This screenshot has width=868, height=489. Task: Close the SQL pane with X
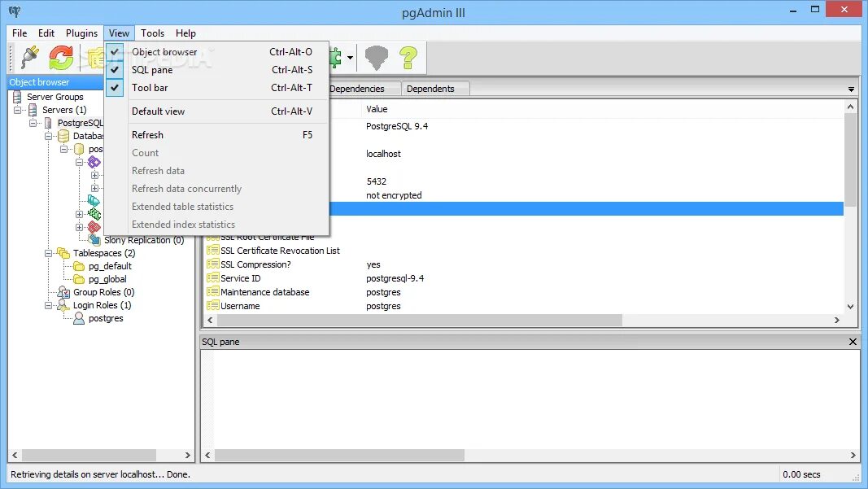[853, 342]
